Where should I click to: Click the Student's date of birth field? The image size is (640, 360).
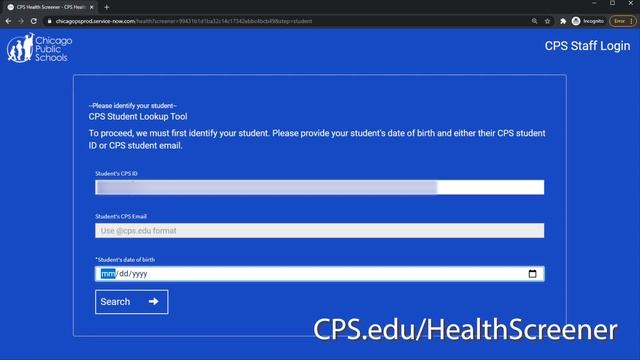point(320,273)
